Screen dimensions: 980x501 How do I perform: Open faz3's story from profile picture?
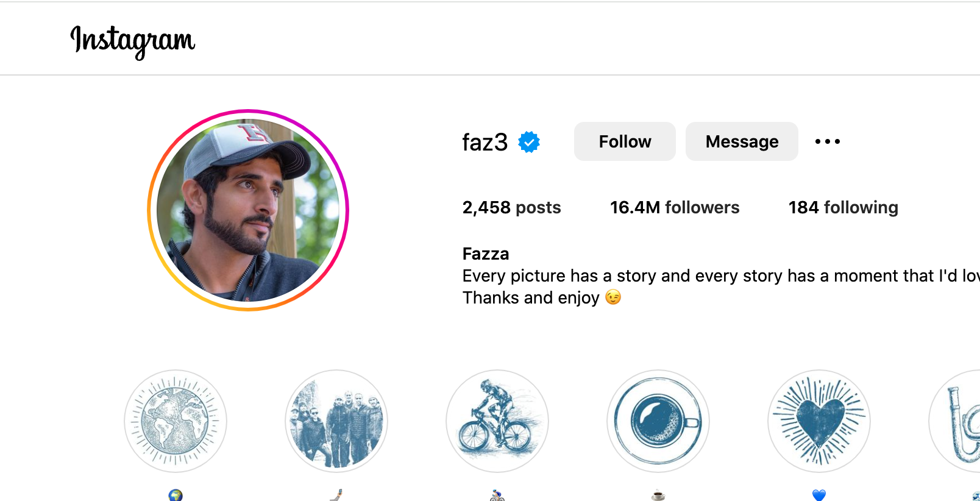(x=248, y=210)
